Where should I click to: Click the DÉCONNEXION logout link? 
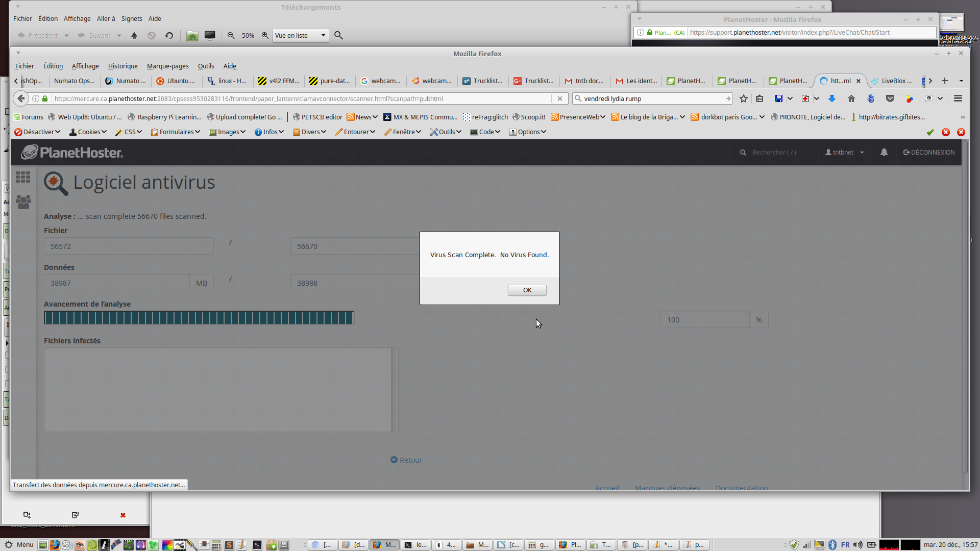click(929, 152)
